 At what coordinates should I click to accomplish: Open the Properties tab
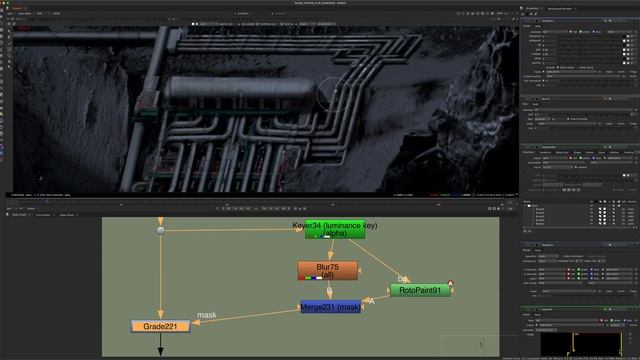pyautogui.click(x=532, y=9)
